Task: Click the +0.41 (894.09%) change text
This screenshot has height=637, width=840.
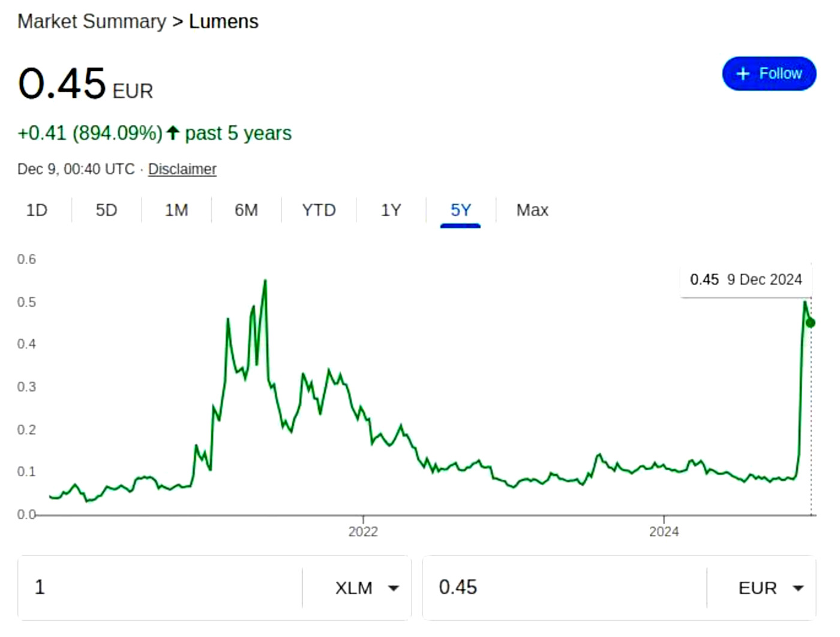Action: click(90, 133)
